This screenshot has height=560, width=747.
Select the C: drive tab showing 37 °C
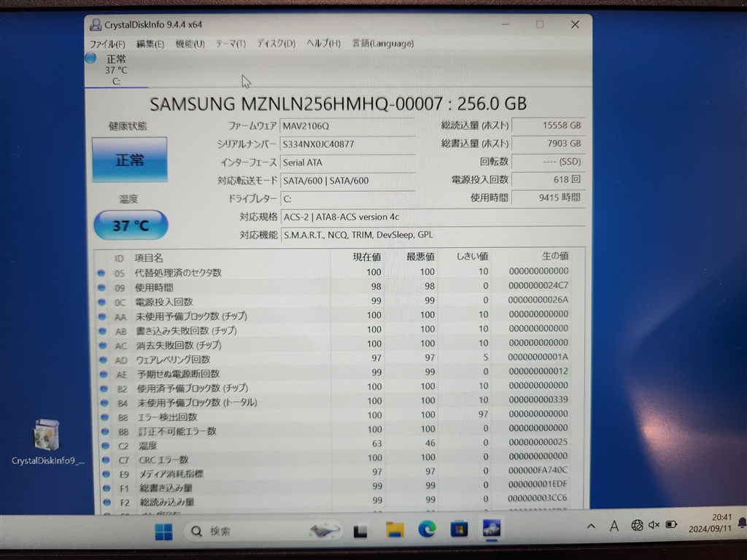[117, 70]
